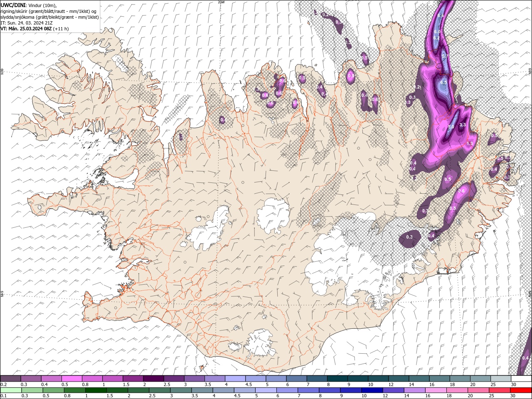Click the 8 dark teal swatch in the snow legend
The height and width of the screenshot is (399, 532).
337,379
